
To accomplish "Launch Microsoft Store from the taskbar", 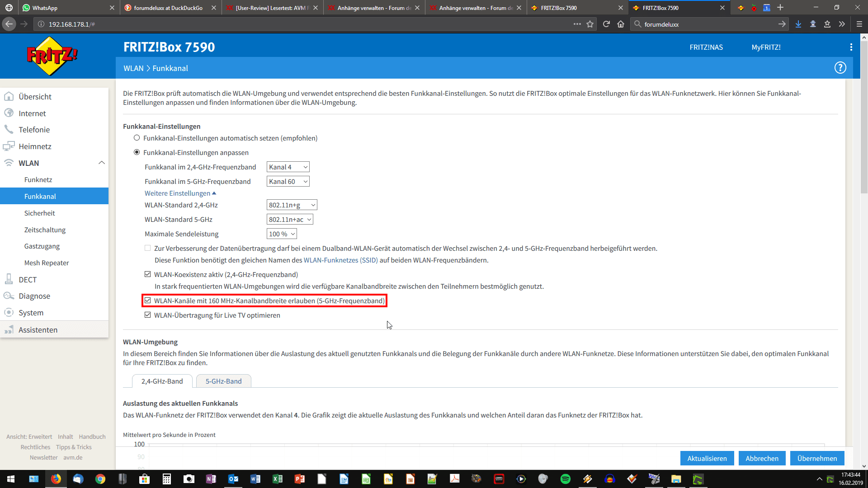I will tap(145, 479).
